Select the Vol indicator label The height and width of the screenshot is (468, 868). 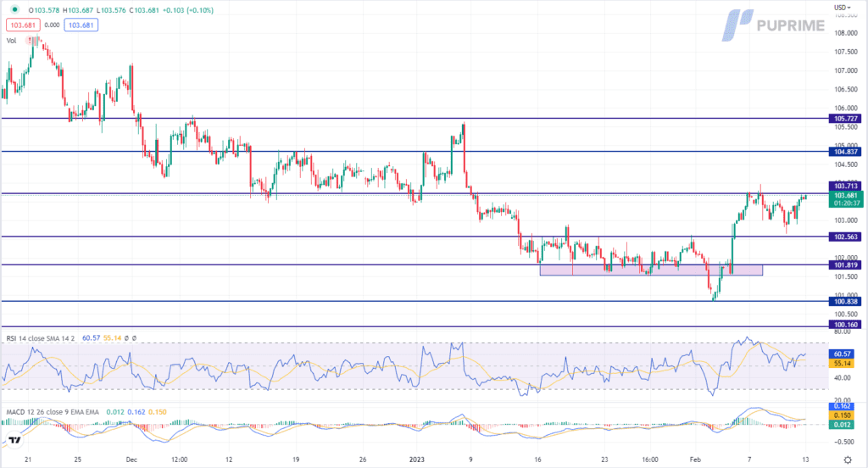tap(12, 41)
